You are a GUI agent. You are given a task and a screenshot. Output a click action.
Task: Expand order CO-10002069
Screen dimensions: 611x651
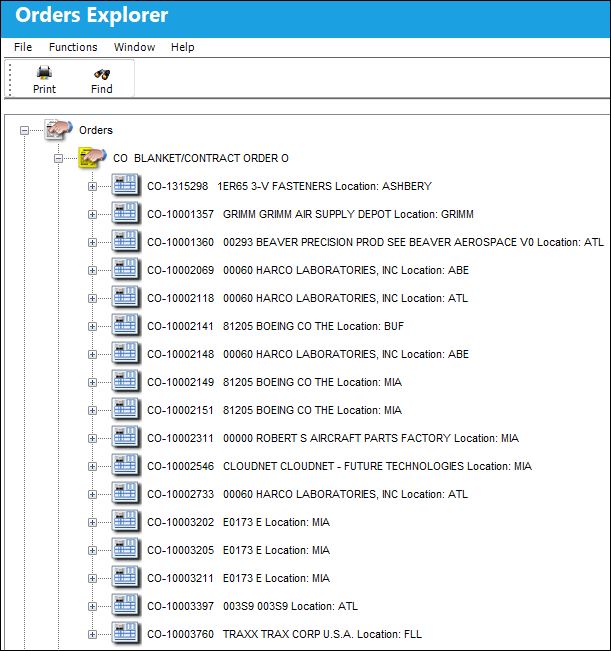(x=92, y=270)
